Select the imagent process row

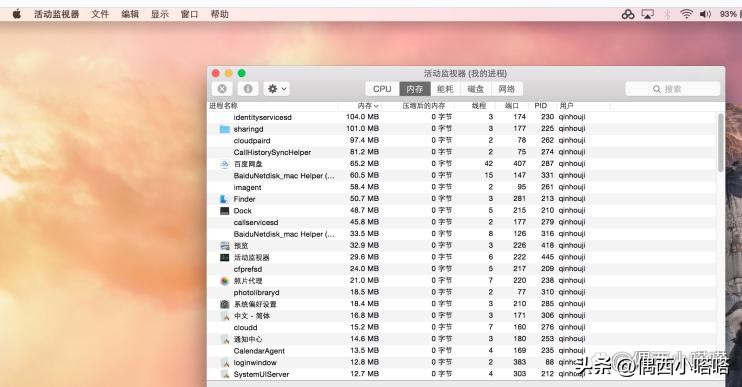pos(462,187)
